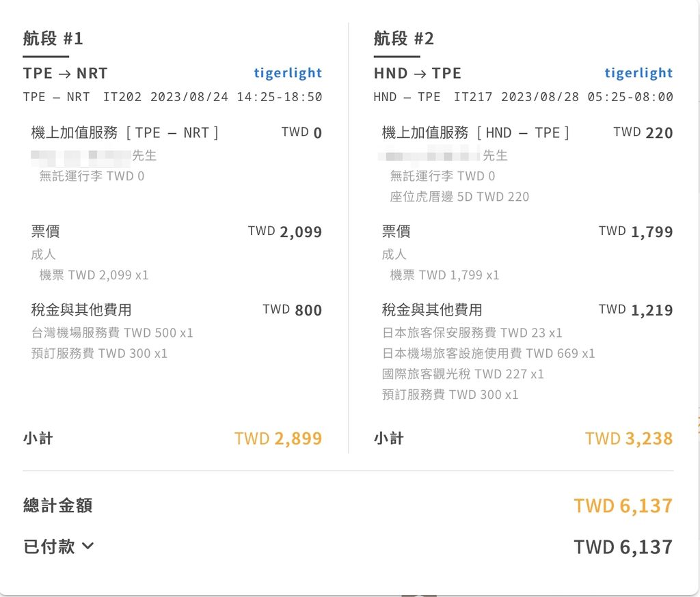Open the tigerlight link for TPE → NRT
Viewport: 700px width, 597px height.
(x=288, y=73)
